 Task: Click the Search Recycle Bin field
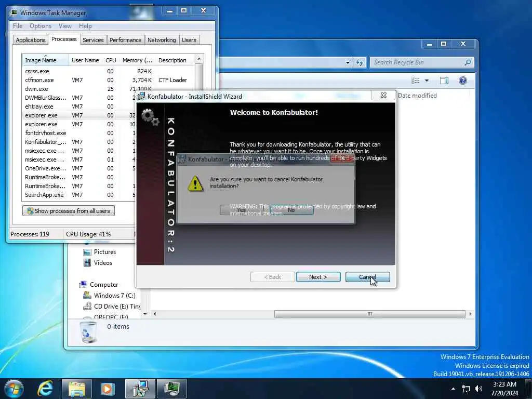click(x=421, y=62)
